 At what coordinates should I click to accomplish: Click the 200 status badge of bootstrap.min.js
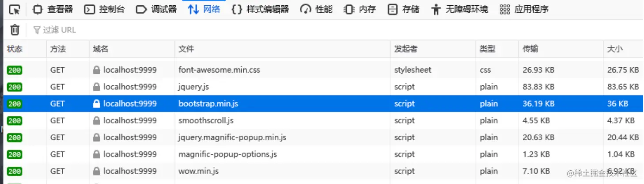coord(14,104)
